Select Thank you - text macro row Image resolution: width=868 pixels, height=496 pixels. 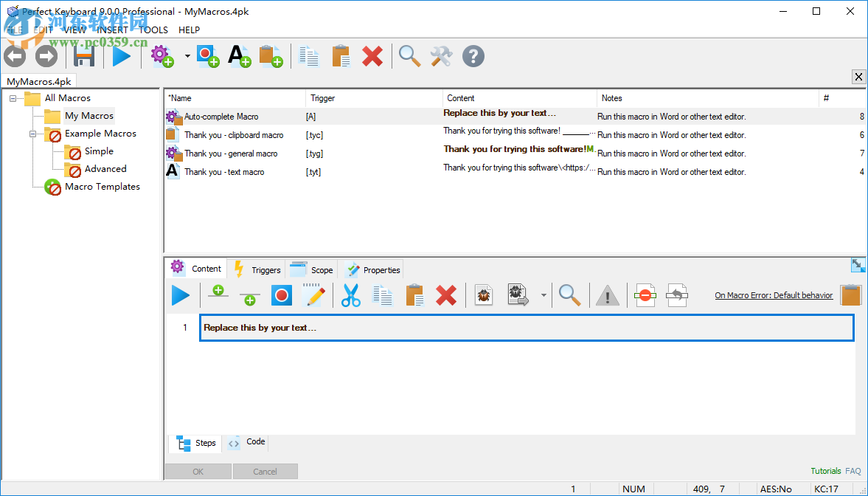point(515,172)
